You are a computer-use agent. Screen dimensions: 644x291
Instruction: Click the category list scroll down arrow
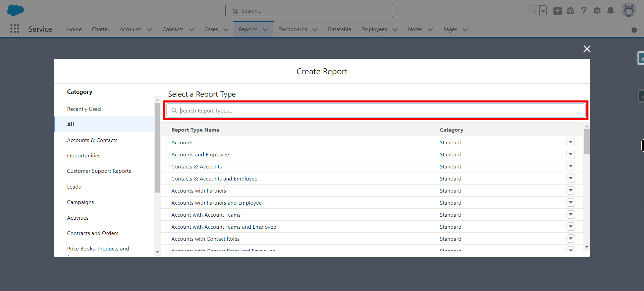[x=157, y=252]
